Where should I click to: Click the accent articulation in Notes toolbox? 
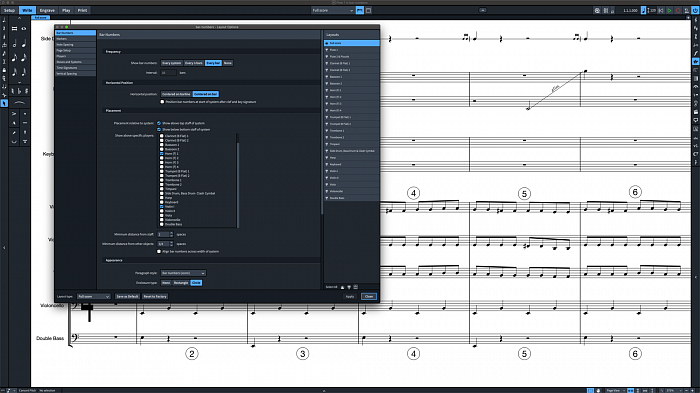pyautogui.click(x=14, y=114)
